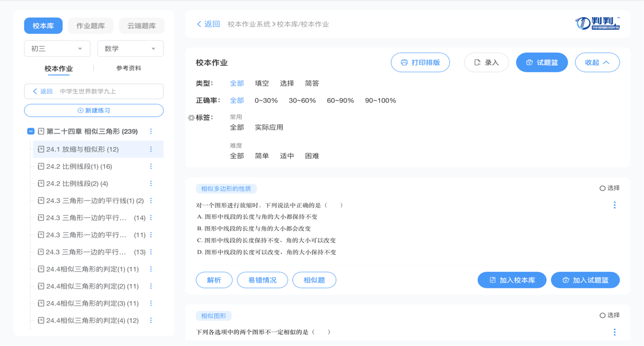Click 加入试题篮 on first question
This screenshot has width=644, height=346.
coord(585,280)
